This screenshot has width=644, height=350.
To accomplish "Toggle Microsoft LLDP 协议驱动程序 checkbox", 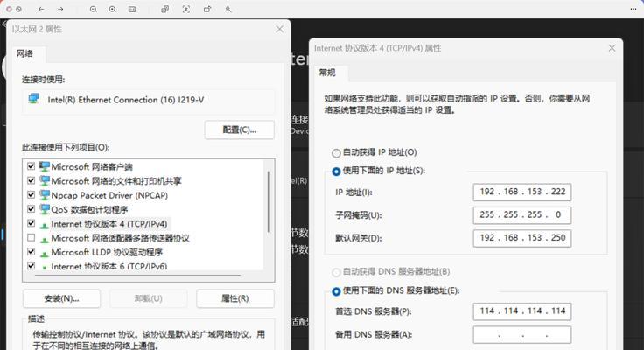I will pos(31,251).
